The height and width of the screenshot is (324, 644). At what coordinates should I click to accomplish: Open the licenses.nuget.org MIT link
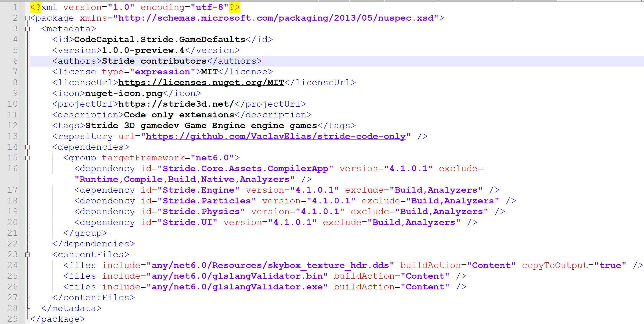point(201,82)
